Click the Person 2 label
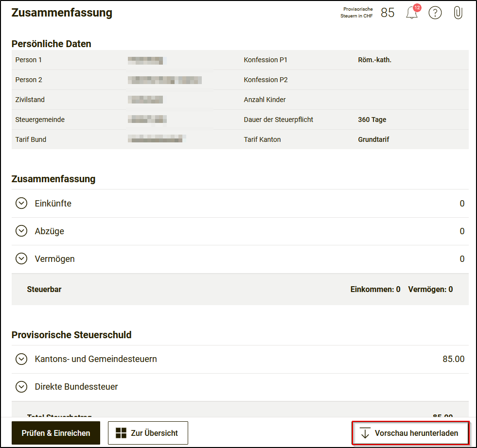 [29, 80]
